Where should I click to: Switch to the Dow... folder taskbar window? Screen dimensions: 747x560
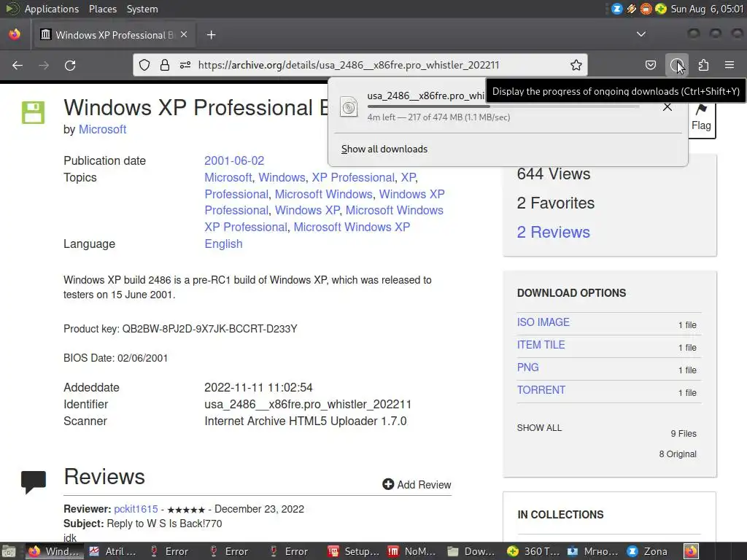point(472,551)
